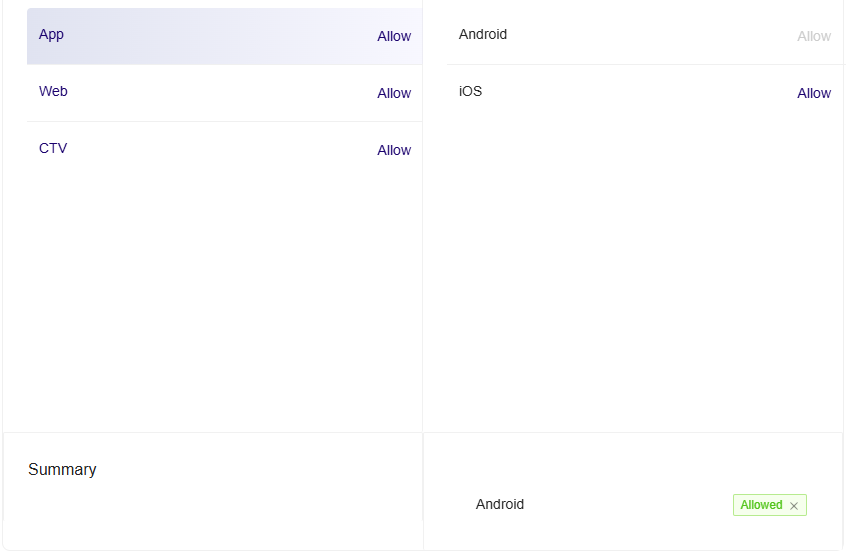Select the App category row
This screenshot has height=555, width=846.
(224, 36)
